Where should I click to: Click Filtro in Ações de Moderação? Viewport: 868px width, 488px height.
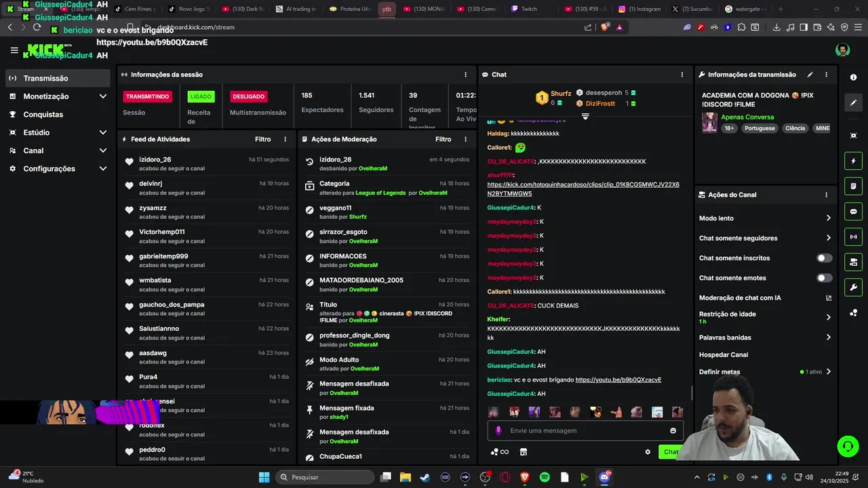pyautogui.click(x=443, y=139)
